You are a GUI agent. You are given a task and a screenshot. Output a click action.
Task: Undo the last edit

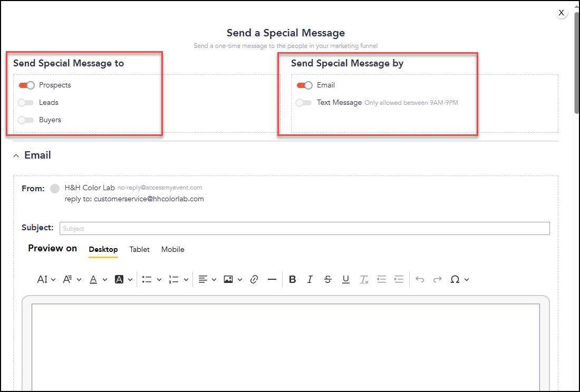pyautogui.click(x=420, y=280)
